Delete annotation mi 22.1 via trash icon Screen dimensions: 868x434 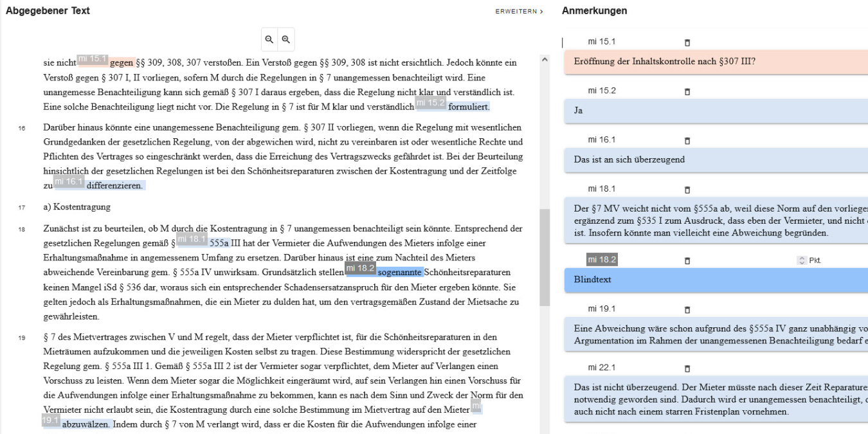687,368
